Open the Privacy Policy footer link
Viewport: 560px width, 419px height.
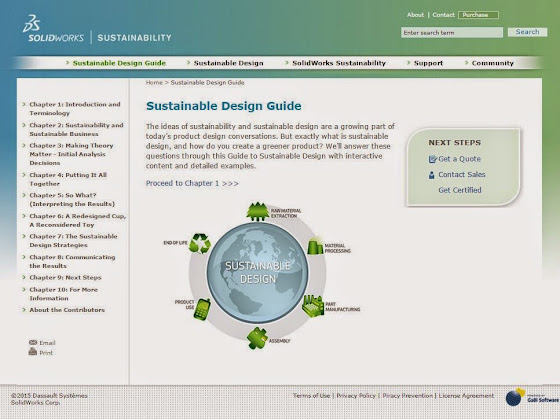(356, 395)
